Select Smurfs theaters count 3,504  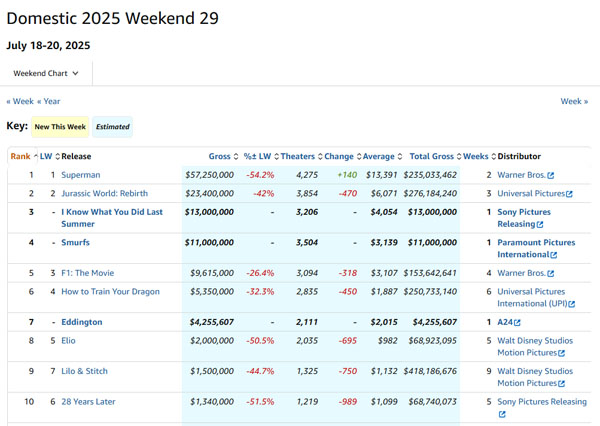click(x=307, y=242)
